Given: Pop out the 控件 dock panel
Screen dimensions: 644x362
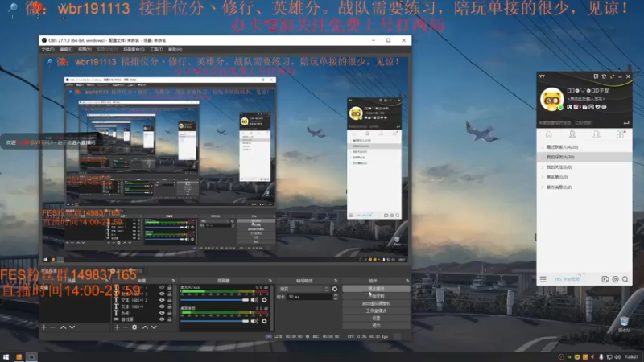Looking at the screenshot, I should pyautogui.click(x=407, y=281).
